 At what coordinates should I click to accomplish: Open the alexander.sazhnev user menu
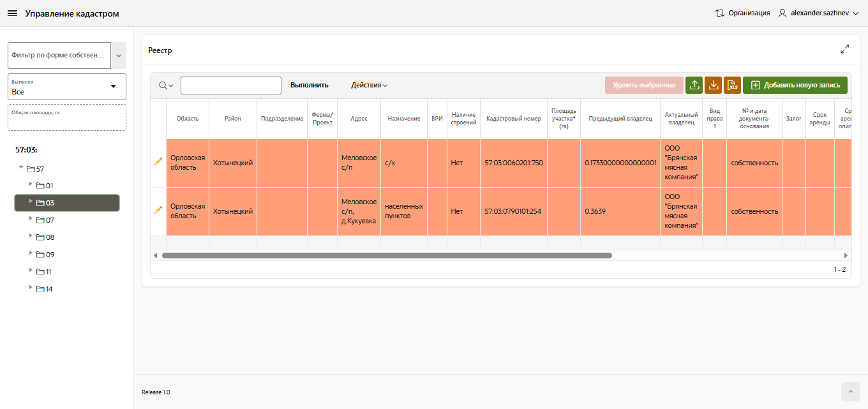[819, 13]
